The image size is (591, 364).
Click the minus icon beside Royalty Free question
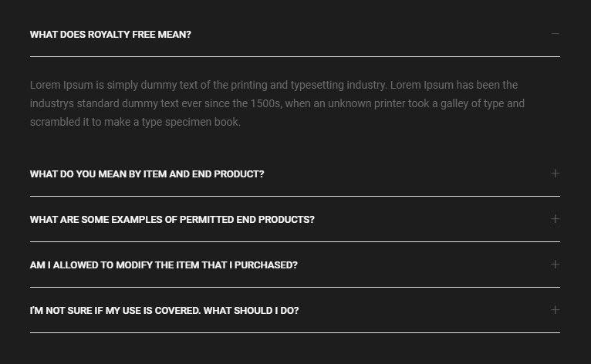(x=555, y=34)
